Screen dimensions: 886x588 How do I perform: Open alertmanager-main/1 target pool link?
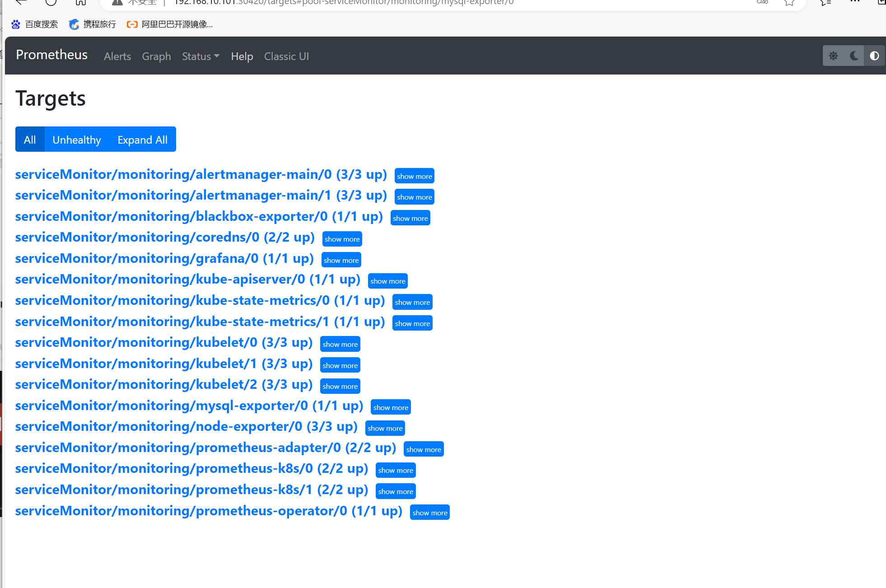[x=201, y=196]
